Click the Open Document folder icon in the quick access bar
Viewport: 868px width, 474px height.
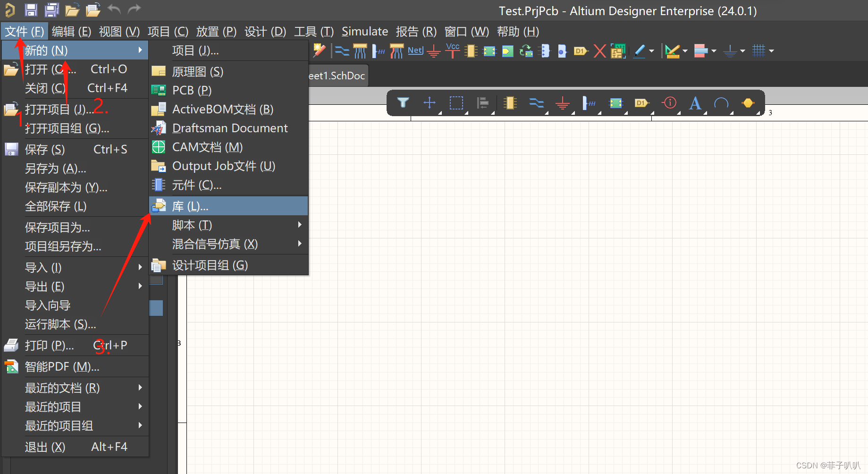coord(72,9)
